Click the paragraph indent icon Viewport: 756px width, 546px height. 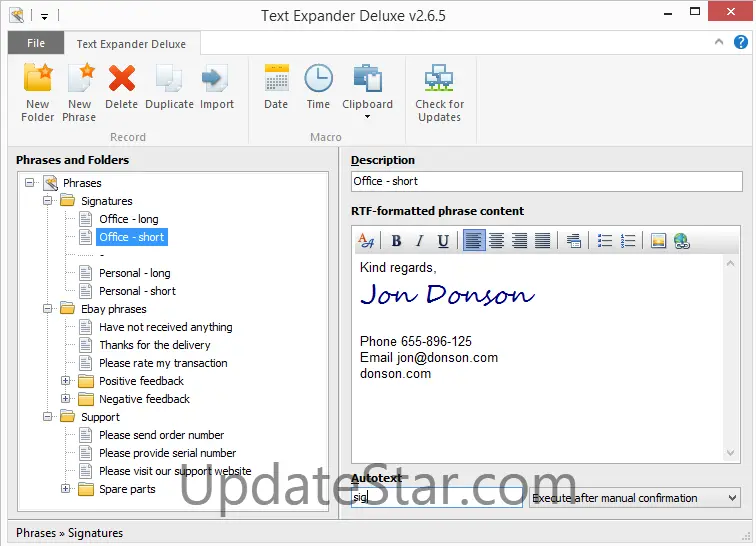coord(573,240)
